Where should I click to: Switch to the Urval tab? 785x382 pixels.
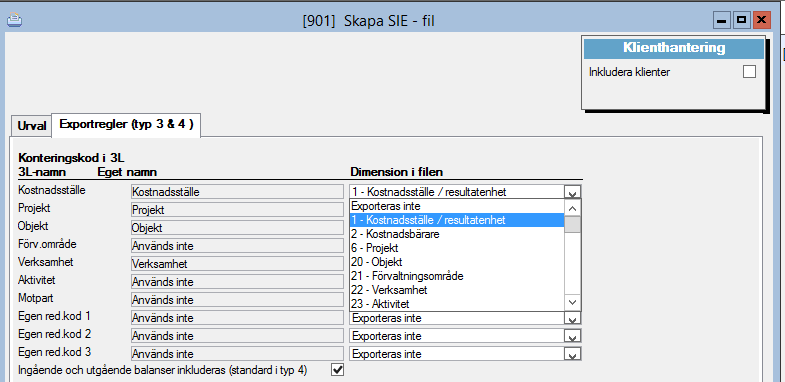point(32,126)
